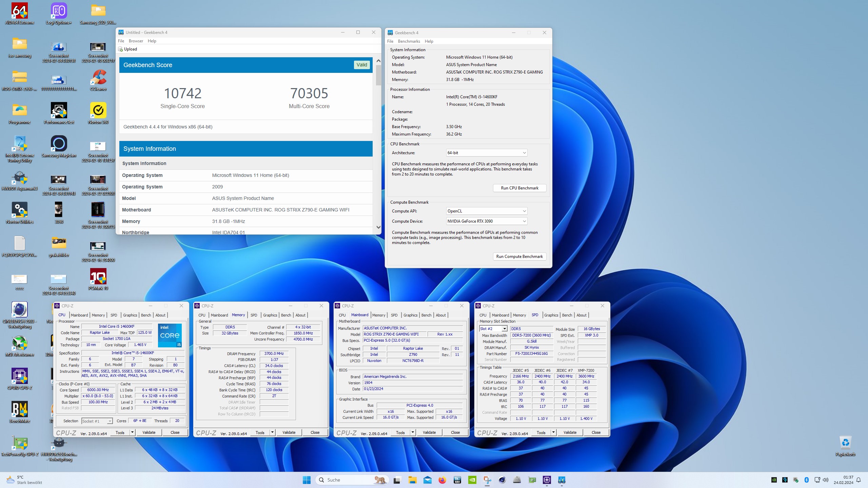Click scroll-down arrow in Geekbench results
The width and height of the screenshot is (868, 488).
coord(378,227)
